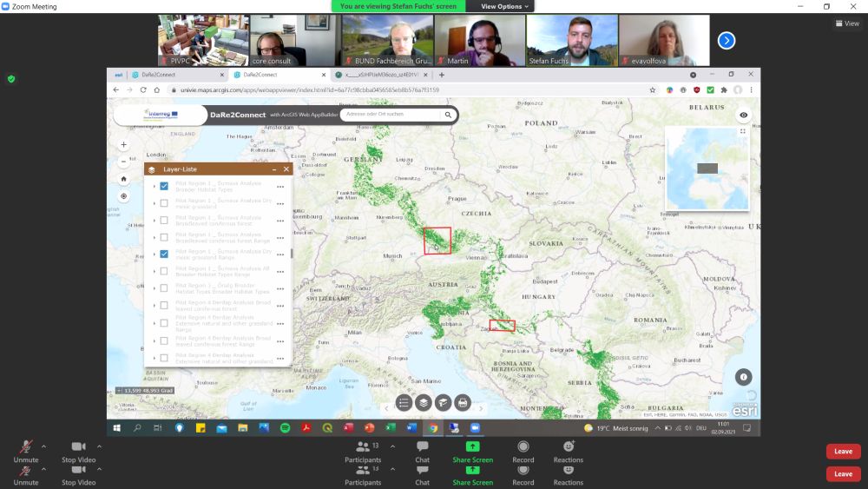Toggle the eye icon above the overview map
868x489 pixels.
(744, 116)
